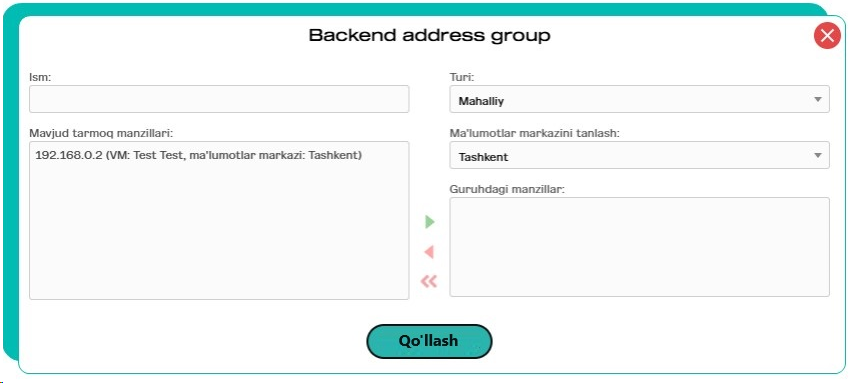Click the arrow on the Tashkent dropdown
The height and width of the screenshot is (383, 860).
pos(818,155)
